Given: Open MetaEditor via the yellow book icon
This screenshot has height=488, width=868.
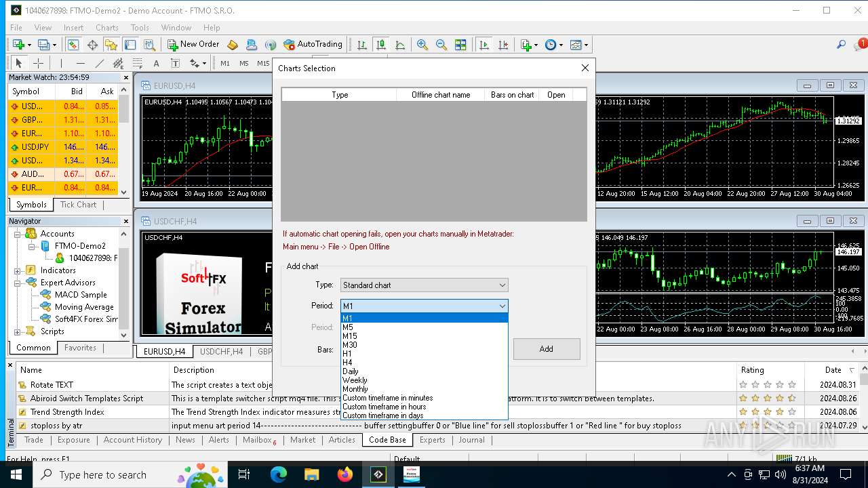Looking at the screenshot, I should (233, 45).
